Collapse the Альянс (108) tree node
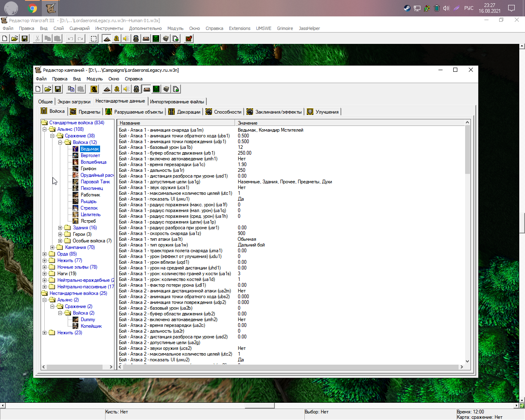The height and width of the screenshot is (420, 525). pos(44,129)
